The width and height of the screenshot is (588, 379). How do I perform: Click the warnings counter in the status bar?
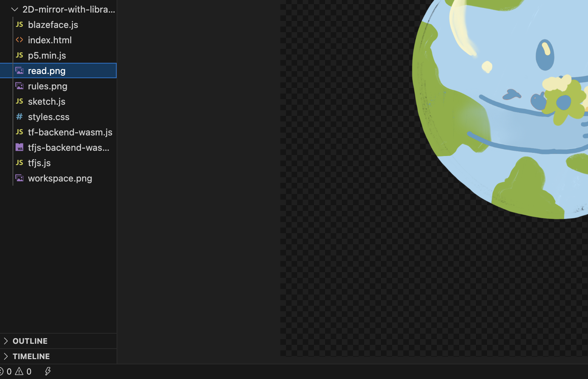[x=24, y=371]
